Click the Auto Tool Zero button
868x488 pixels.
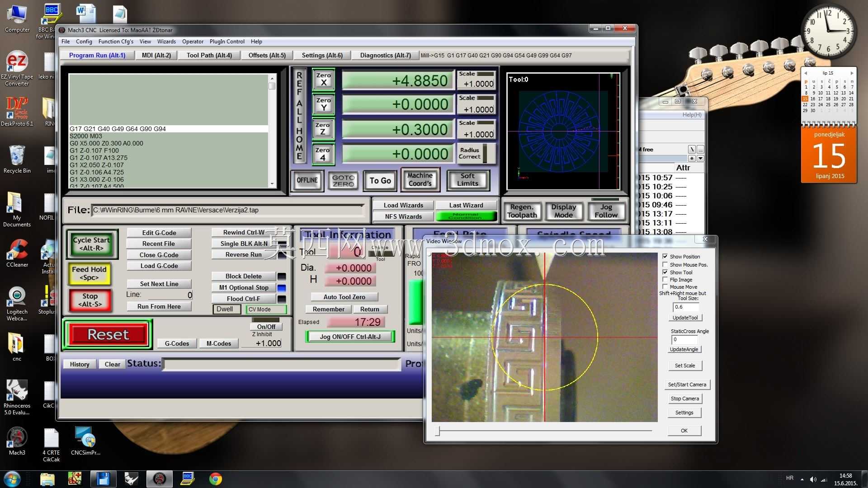coord(344,297)
